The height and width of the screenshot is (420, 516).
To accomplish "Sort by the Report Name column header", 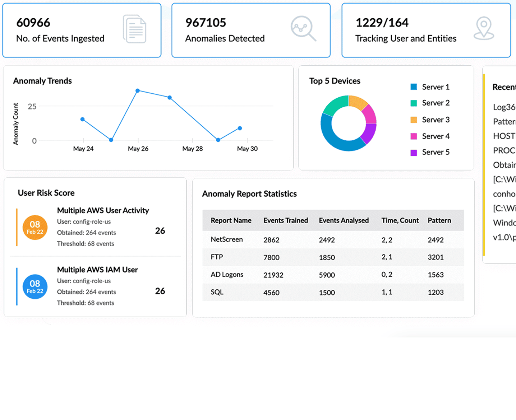I will click(231, 220).
